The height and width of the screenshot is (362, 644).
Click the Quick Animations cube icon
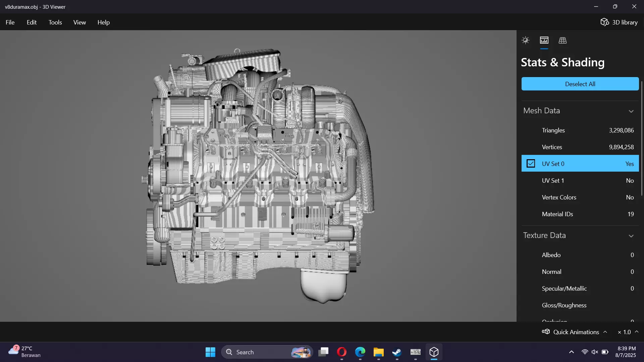pos(546,331)
